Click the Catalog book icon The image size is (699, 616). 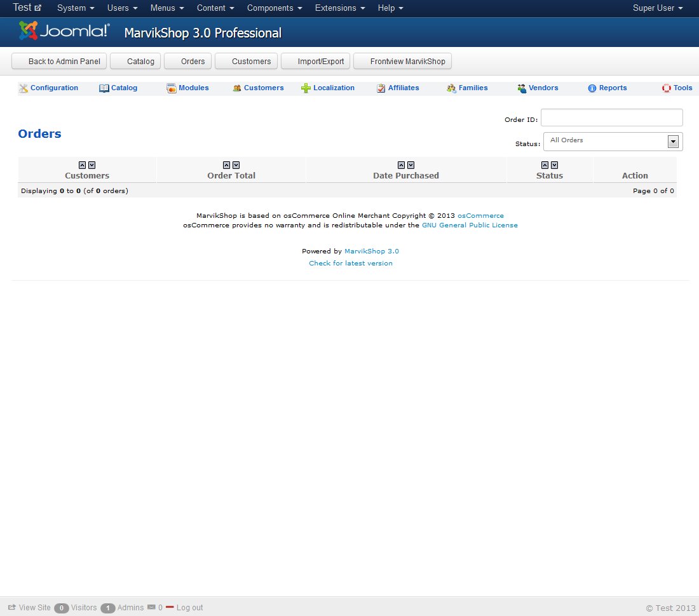click(x=104, y=88)
